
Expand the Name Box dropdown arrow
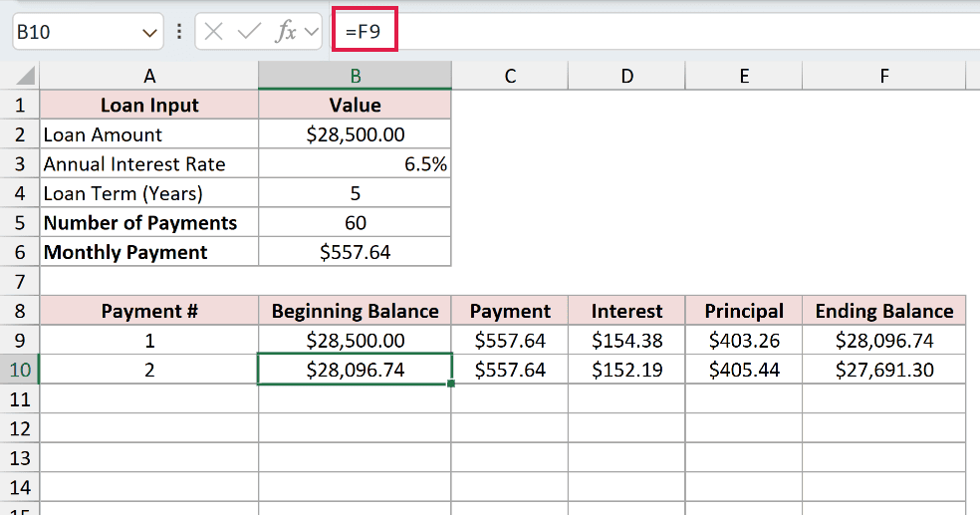click(149, 32)
